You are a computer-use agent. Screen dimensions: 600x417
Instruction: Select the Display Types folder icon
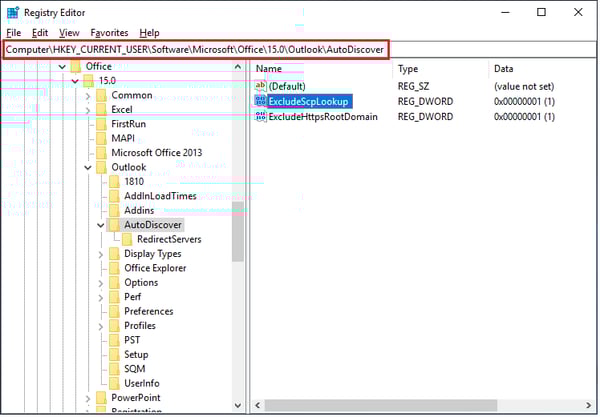tap(114, 254)
